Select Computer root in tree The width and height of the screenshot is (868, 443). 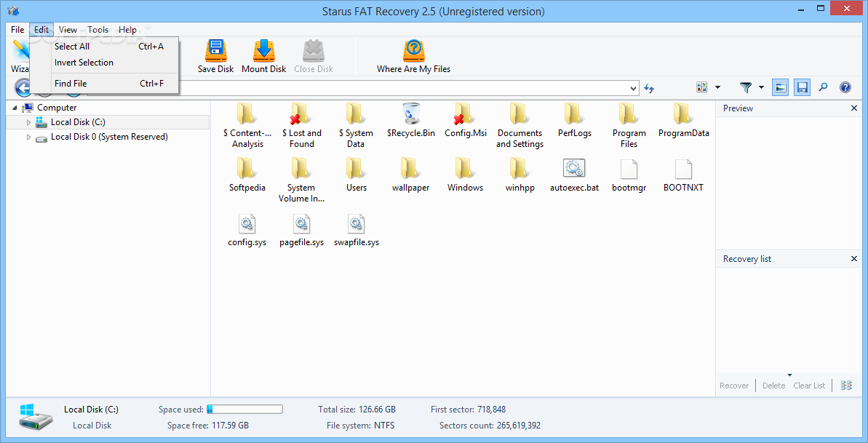click(57, 108)
